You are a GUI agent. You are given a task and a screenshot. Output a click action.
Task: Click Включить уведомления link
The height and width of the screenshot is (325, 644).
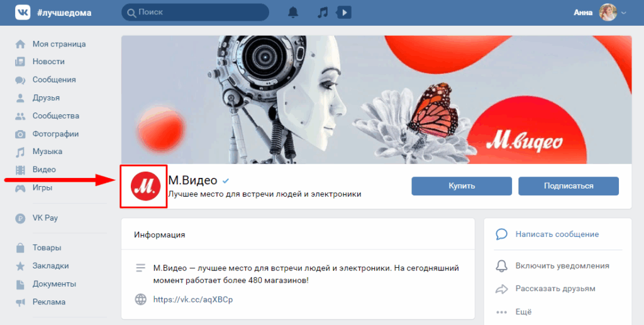coord(562,266)
